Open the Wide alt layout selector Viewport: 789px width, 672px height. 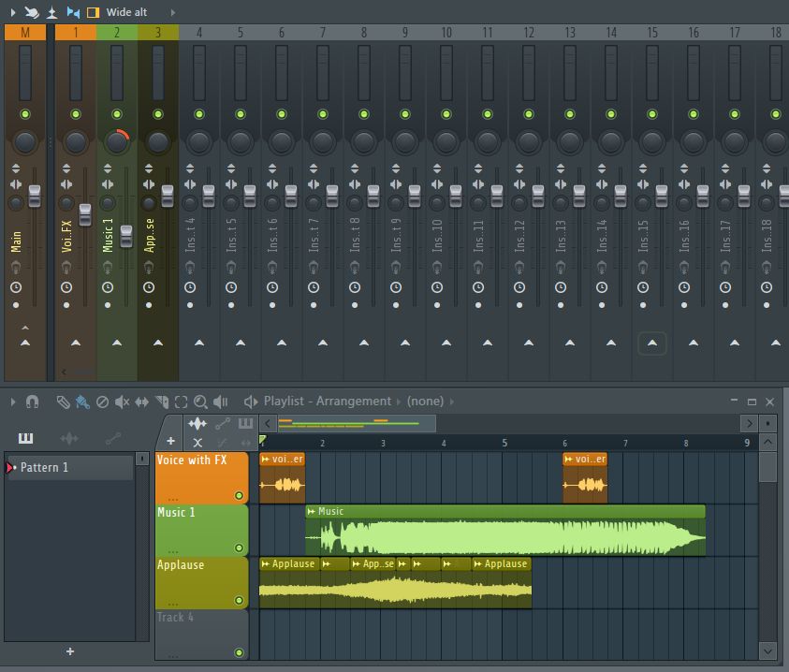tap(126, 12)
